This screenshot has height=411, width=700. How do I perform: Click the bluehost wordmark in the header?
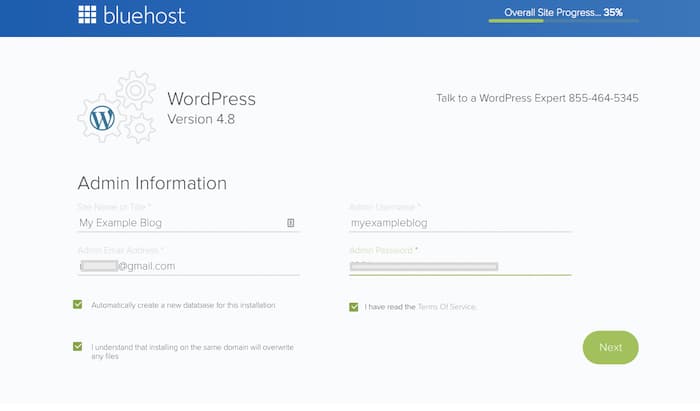(x=144, y=15)
